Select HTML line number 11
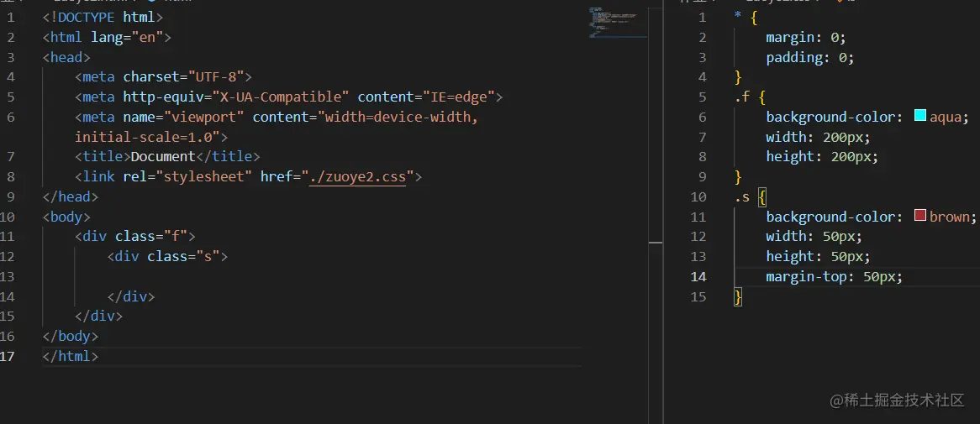 [x=7, y=237]
